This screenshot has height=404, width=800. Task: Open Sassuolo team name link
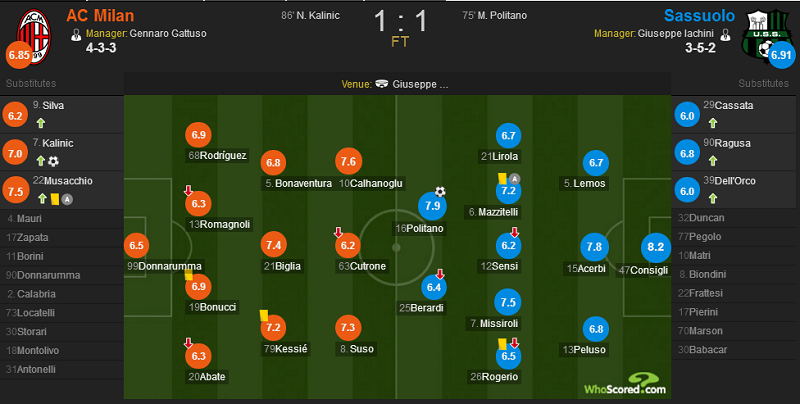[x=699, y=15]
